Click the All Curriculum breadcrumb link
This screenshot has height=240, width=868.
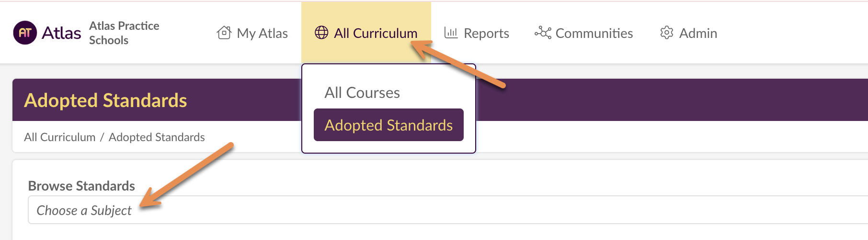point(60,137)
